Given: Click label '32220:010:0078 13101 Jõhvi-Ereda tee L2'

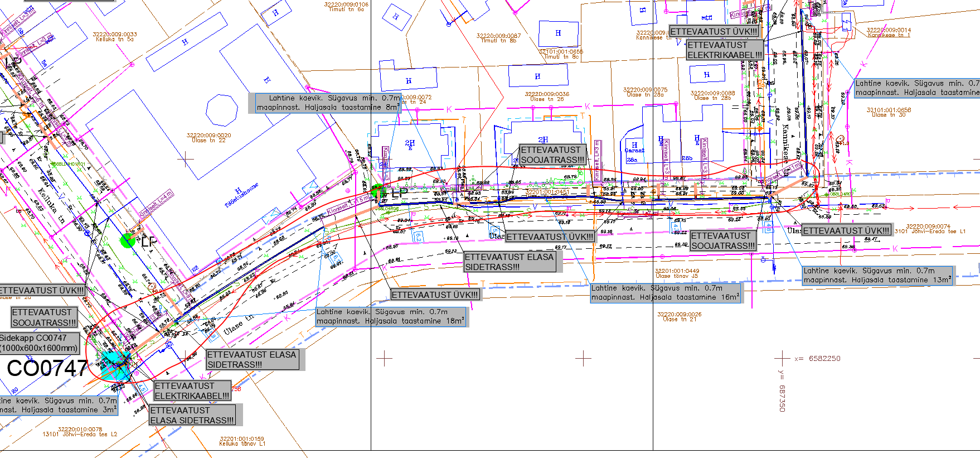Looking at the screenshot, I should pyautogui.click(x=80, y=432).
